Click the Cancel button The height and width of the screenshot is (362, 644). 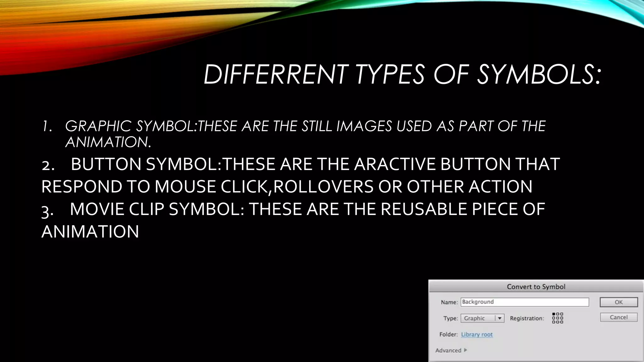coord(619,317)
